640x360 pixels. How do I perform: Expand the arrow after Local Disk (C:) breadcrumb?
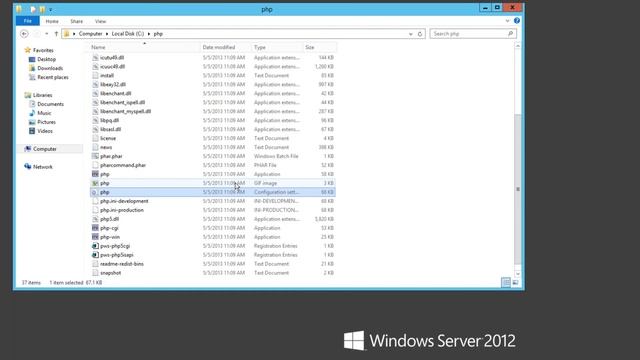pos(149,34)
